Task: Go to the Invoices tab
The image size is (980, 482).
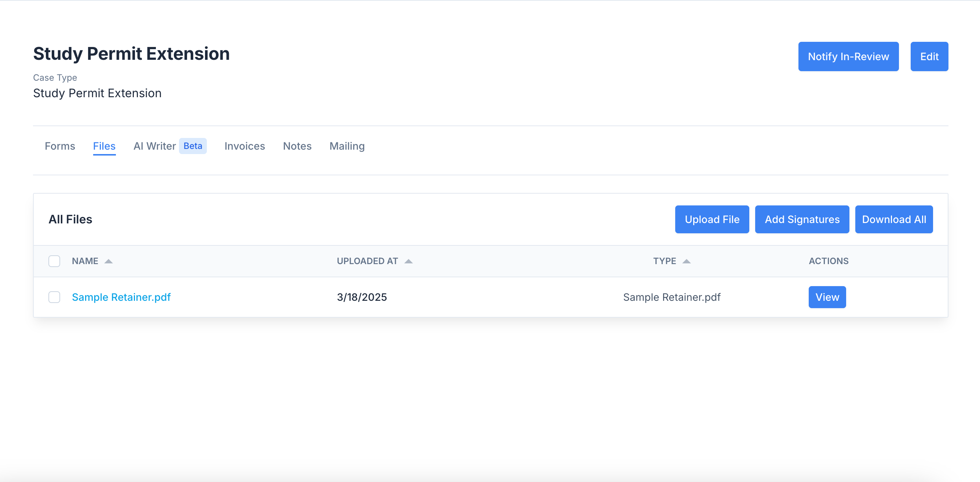Action: (x=245, y=146)
